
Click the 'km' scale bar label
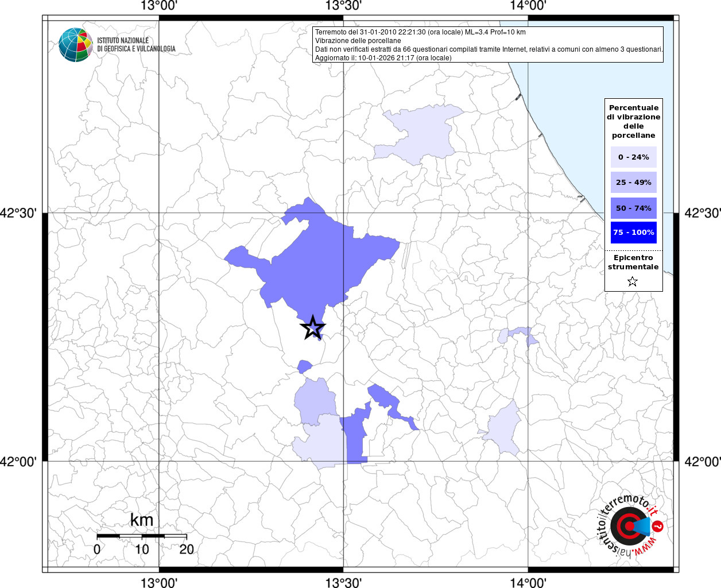pos(141,520)
